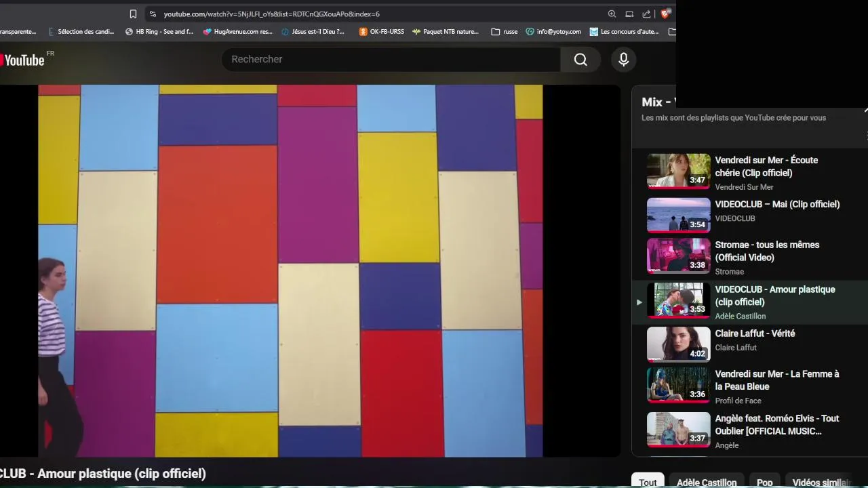Click 'Les mix sont des playlists' description
Image resolution: width=868 pixels, height=488 pixels.
tap(734, 118)
